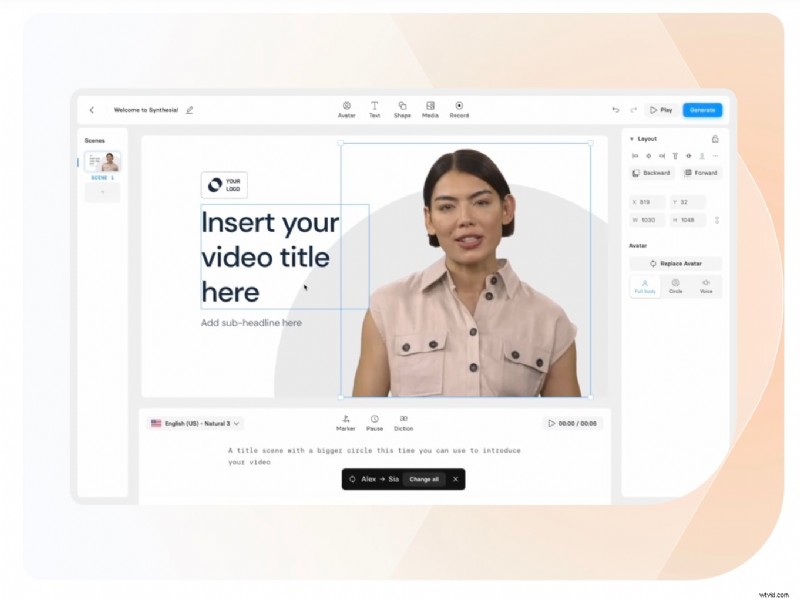Select the Text tool
The image size is (800, 600).
375,110
